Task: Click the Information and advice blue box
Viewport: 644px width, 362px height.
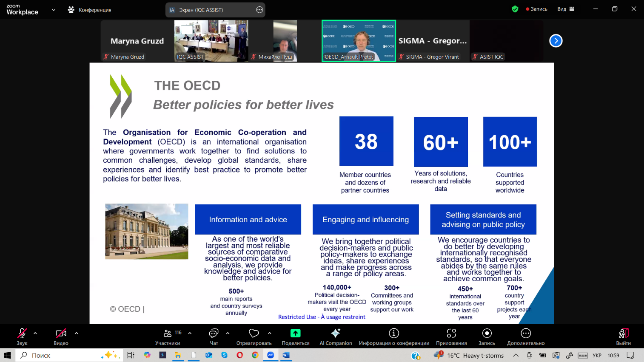Action: (x=248, y=219)
